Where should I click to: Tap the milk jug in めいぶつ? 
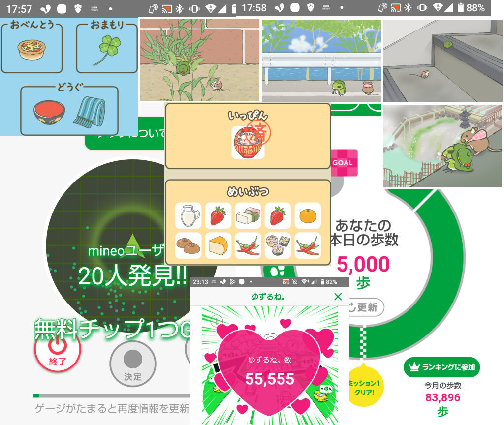189,215
